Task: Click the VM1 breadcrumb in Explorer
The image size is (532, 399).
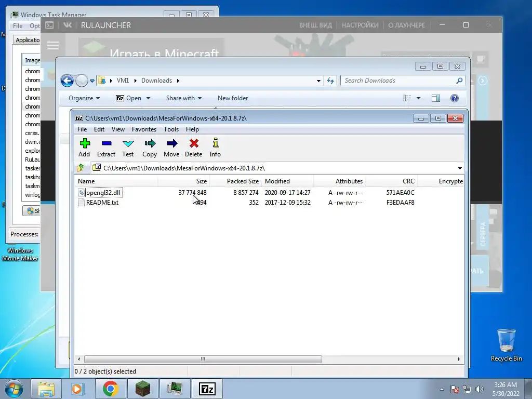Action: (x=123, y=81)
